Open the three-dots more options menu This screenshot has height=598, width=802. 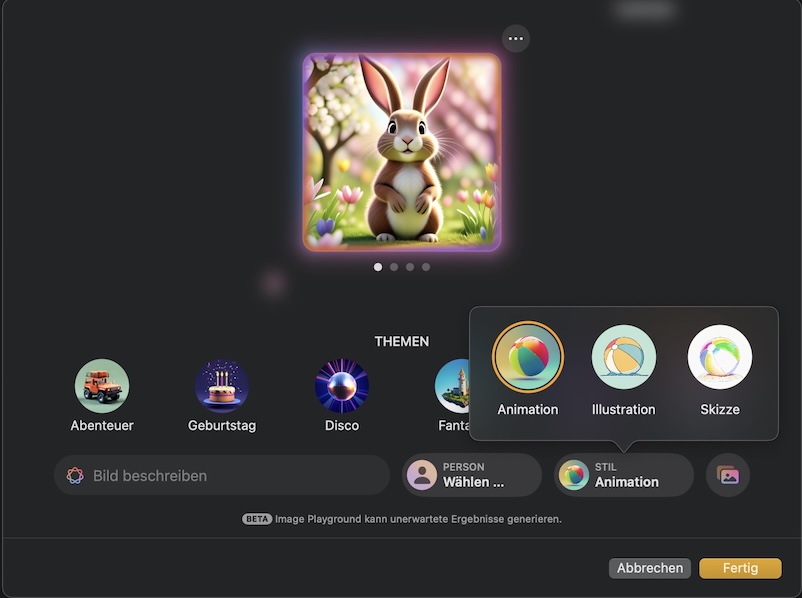515,38
